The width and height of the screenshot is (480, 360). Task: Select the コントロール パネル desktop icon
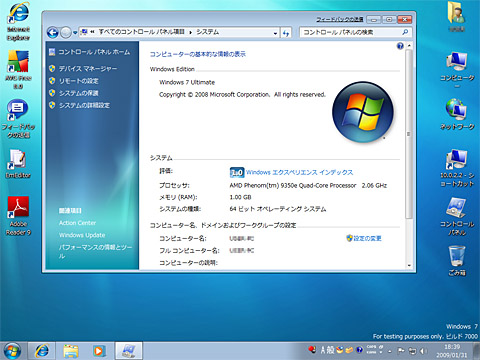pyautogui.click(x=457, y=217)
